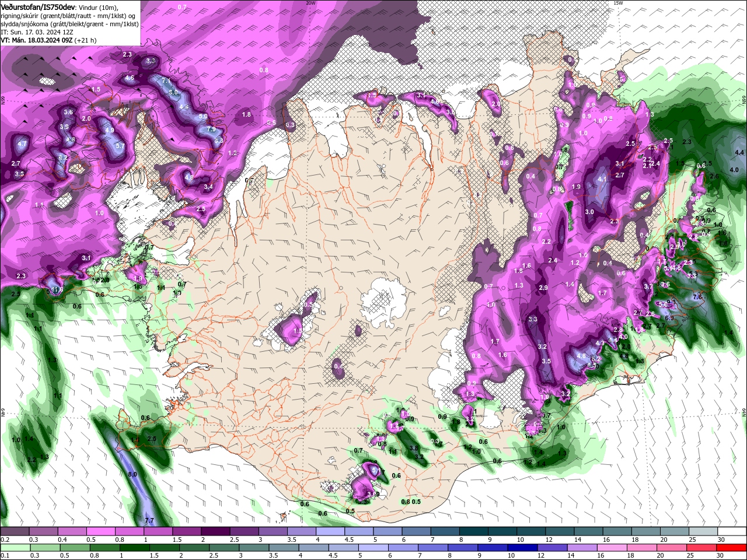747x560 pixels.
Task: Click the 4.7 value in the Westfjords
Action: (x=23, y=143)
